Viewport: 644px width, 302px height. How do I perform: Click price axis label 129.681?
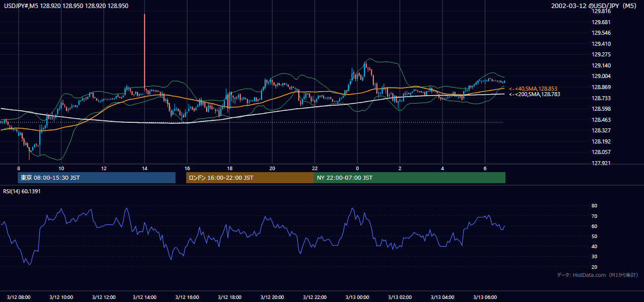click(601, 22)
